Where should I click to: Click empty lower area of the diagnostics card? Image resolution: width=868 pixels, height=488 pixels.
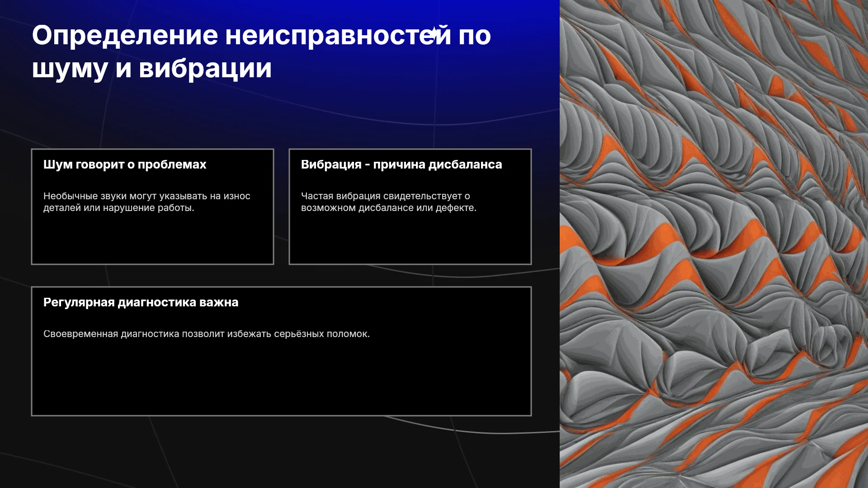[281, 380]
